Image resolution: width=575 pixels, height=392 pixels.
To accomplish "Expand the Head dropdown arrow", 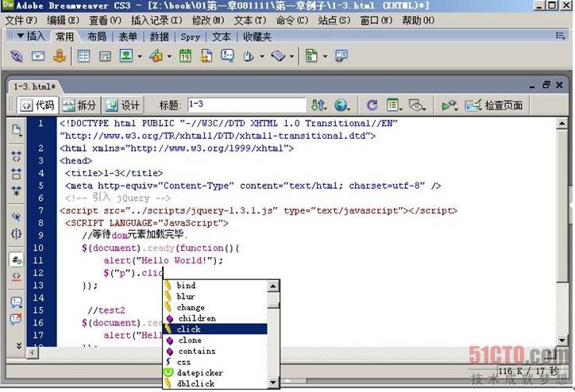I will click(262, 56).
